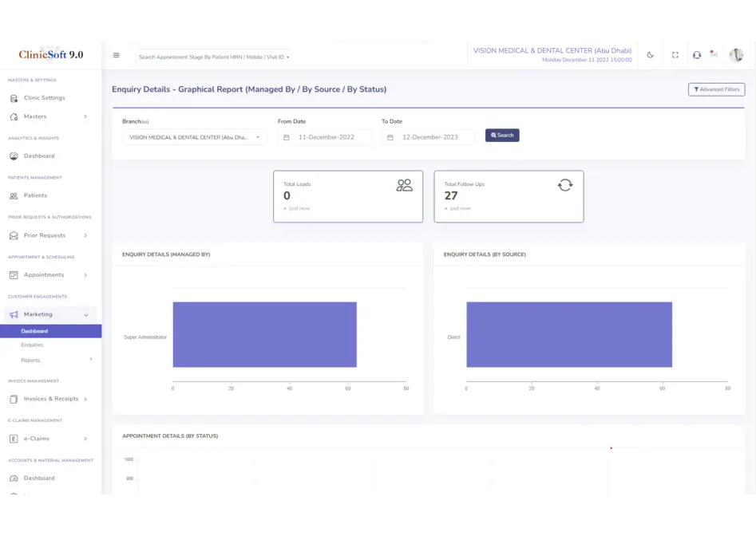The width and height of the screenshot is (756, 536).
Task: Open the appointment search stage dropdown
Action: pos(214,57)
